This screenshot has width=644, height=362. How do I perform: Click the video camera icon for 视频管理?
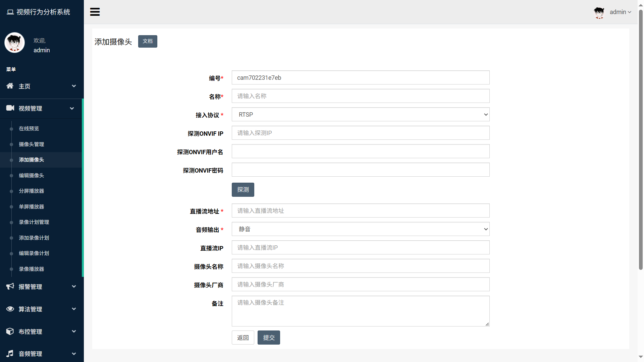(10, 108)
